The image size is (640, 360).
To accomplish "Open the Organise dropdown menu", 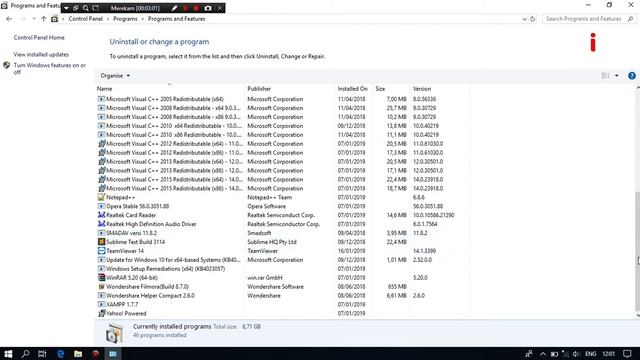I will tap(115, 76).
